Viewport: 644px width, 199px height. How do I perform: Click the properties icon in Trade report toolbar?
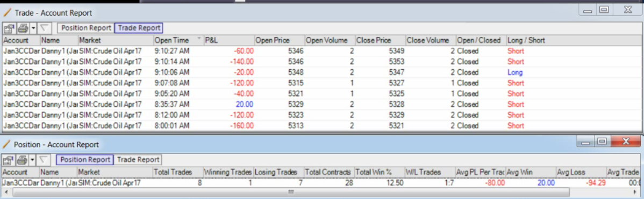pyautogui.click(x=9, y=28)
